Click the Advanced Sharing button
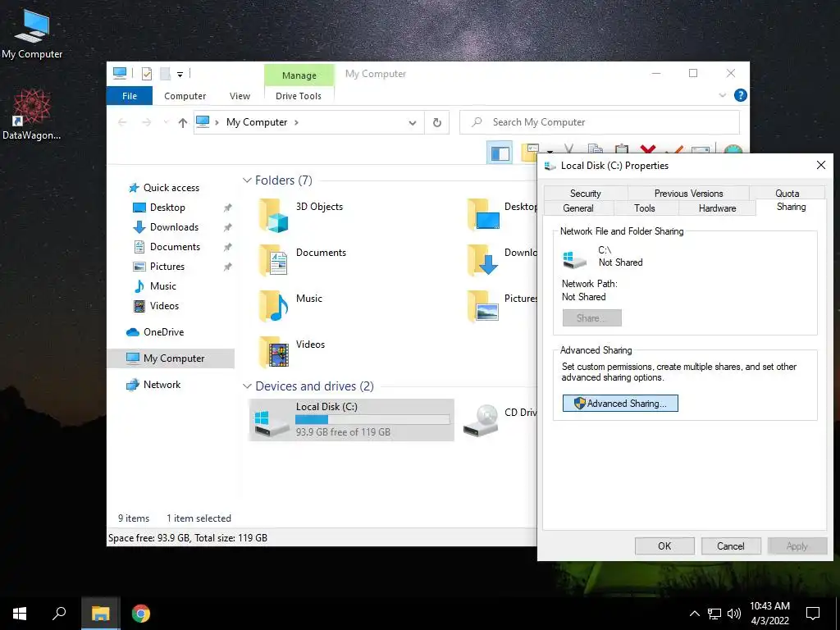 click(x=620, y=404)
